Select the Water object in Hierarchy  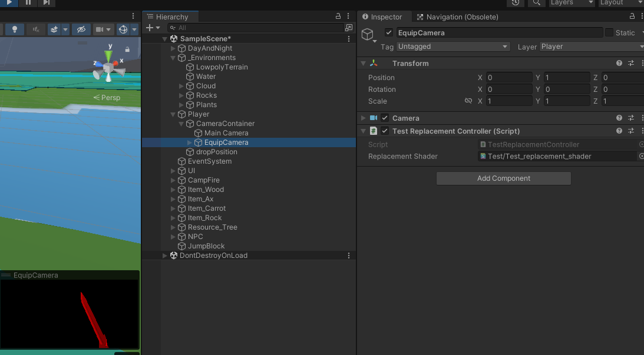tap(206, 77)
